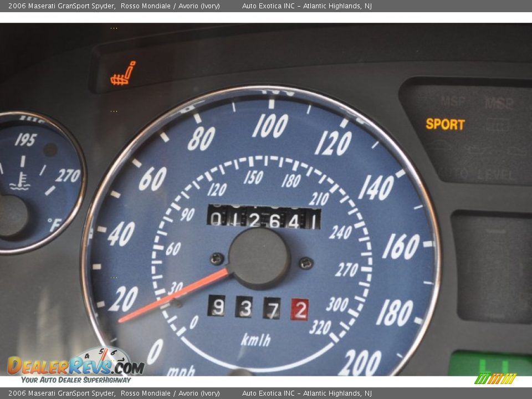
Task: Click the green illuminated display segment
Action: [490, 364]
